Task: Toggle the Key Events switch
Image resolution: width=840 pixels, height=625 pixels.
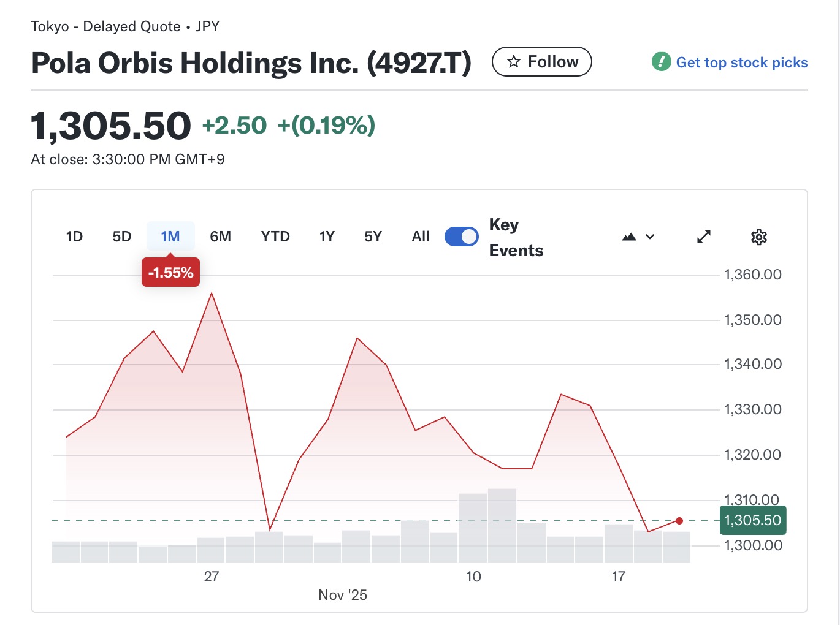Action: coord(461,237)
